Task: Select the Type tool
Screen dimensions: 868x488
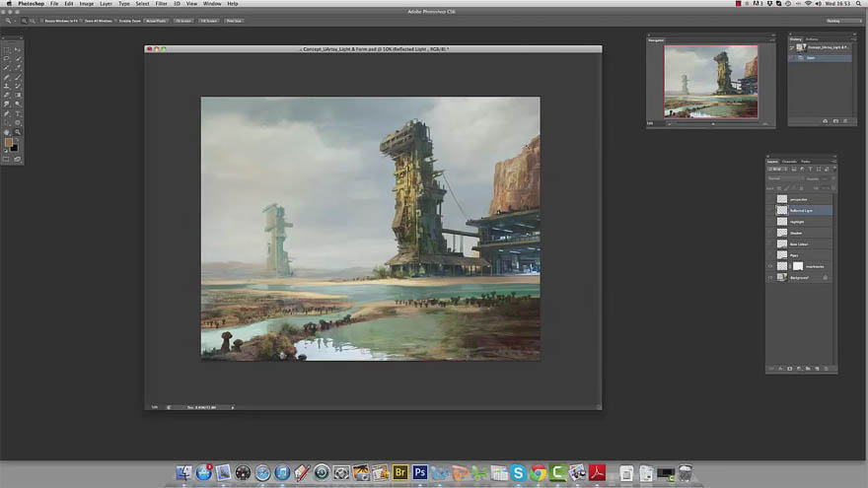Action: click(17, 113)
